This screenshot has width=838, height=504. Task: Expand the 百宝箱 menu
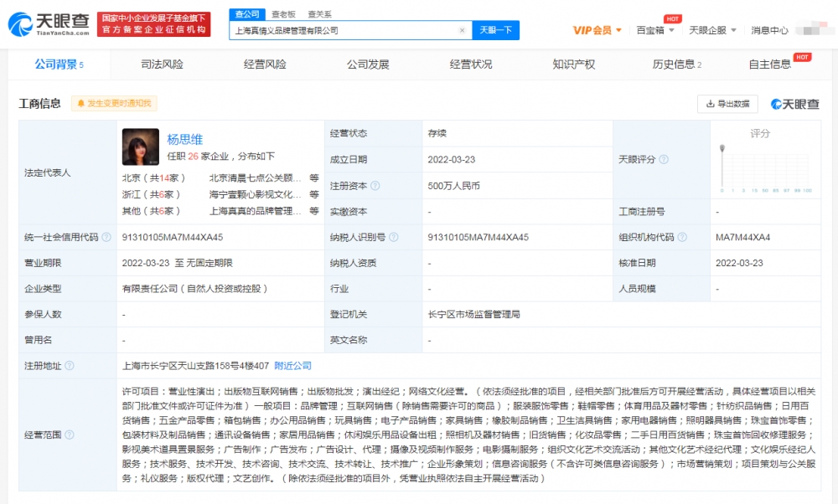tap(655, 30)
